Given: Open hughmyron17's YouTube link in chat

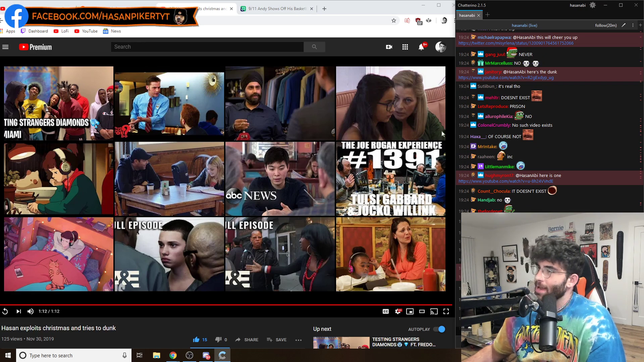Looking at the screenshot, I should click(x=506, y=181).
